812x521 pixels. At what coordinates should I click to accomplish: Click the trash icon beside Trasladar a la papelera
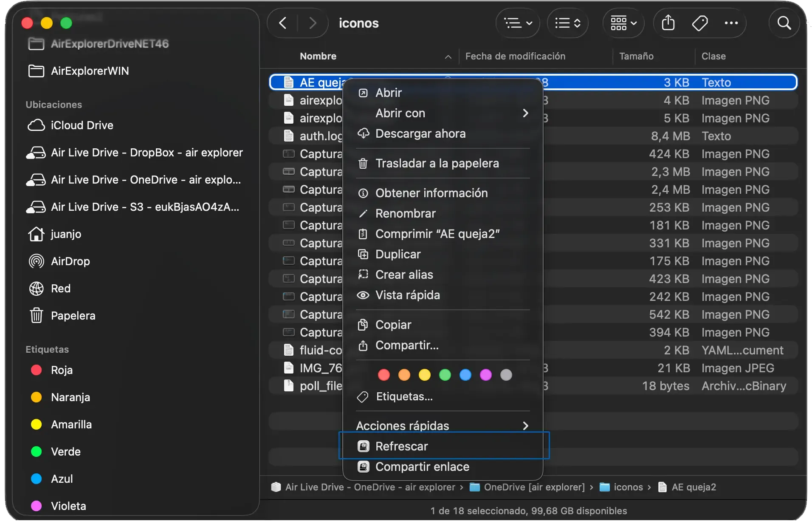pyautogui.click(x=363, y=163)
